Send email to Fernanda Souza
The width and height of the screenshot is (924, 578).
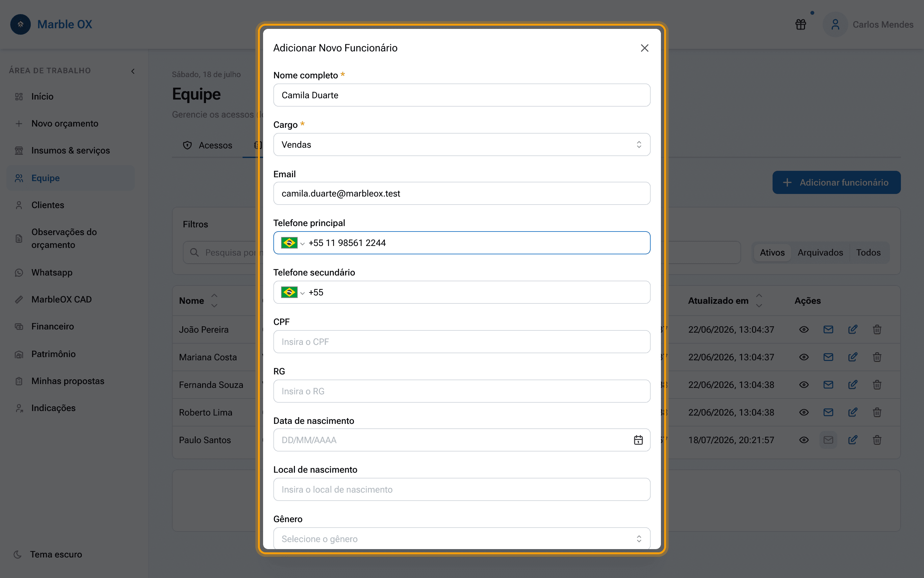(828, 385)
